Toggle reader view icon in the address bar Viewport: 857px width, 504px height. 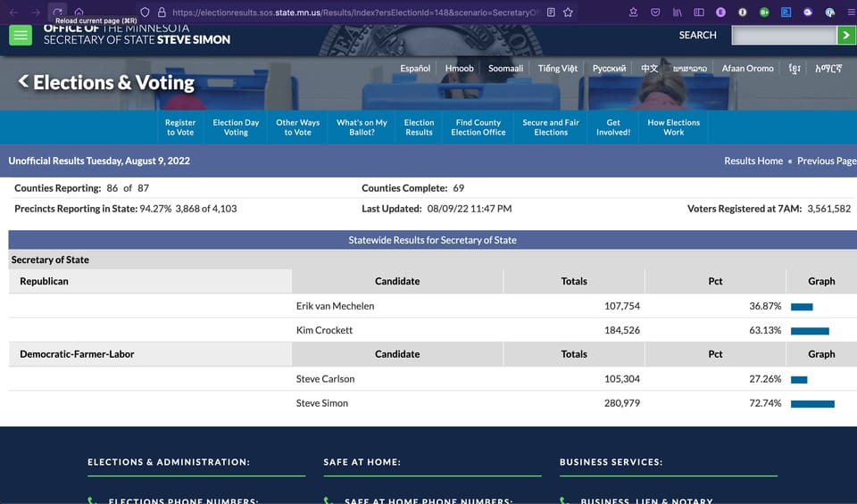pyautogui.click(x=551, y=12)
